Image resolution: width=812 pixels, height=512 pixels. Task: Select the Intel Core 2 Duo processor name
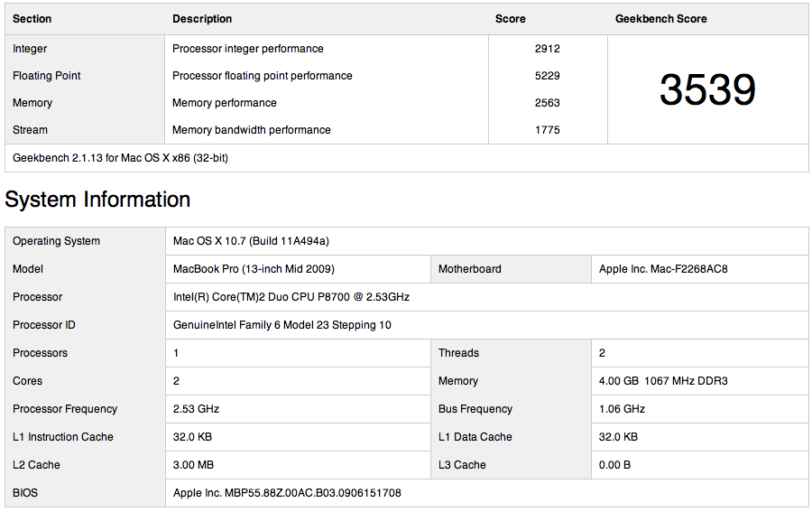(291, 297)
